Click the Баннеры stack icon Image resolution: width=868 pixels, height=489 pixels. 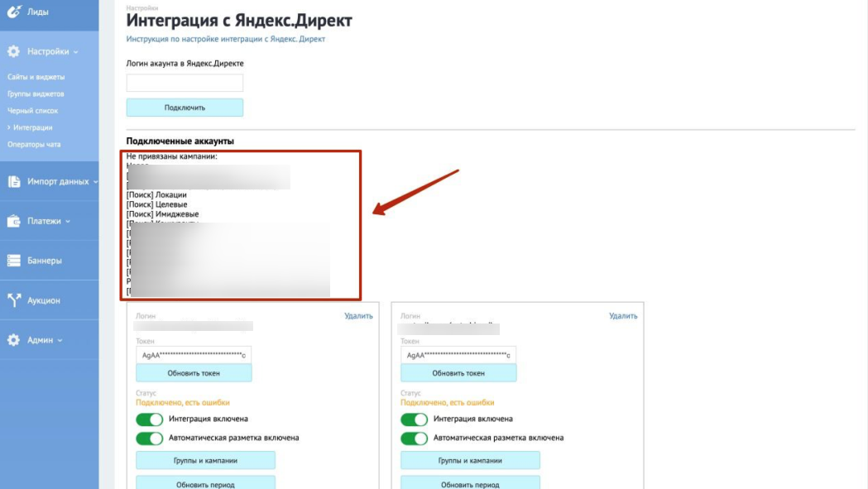pyautogui.click(x=14, y=261)
